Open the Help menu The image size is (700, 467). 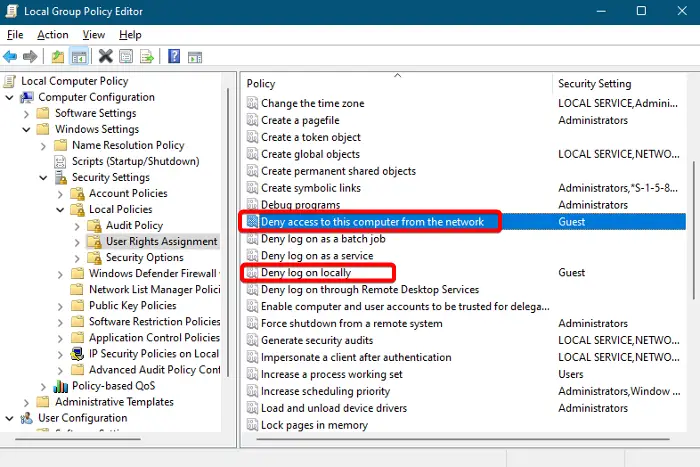[x=130, y=35]
